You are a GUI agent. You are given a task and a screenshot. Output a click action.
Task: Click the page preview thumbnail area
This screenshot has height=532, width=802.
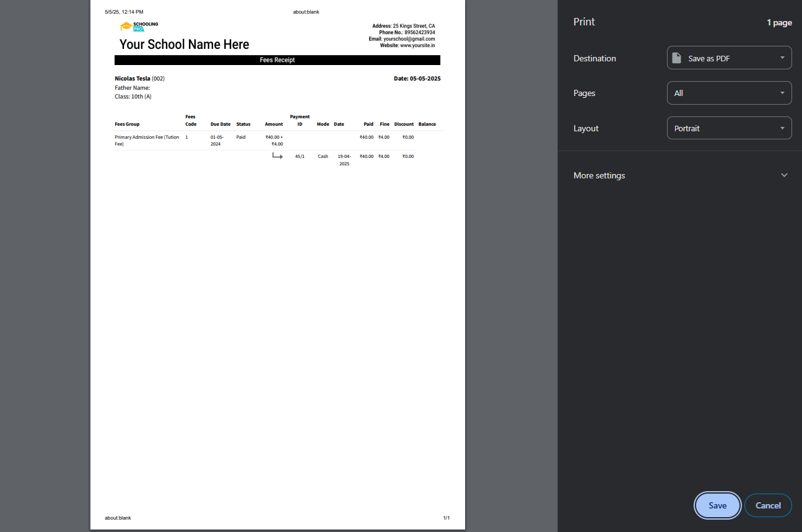tap(277, 265)
